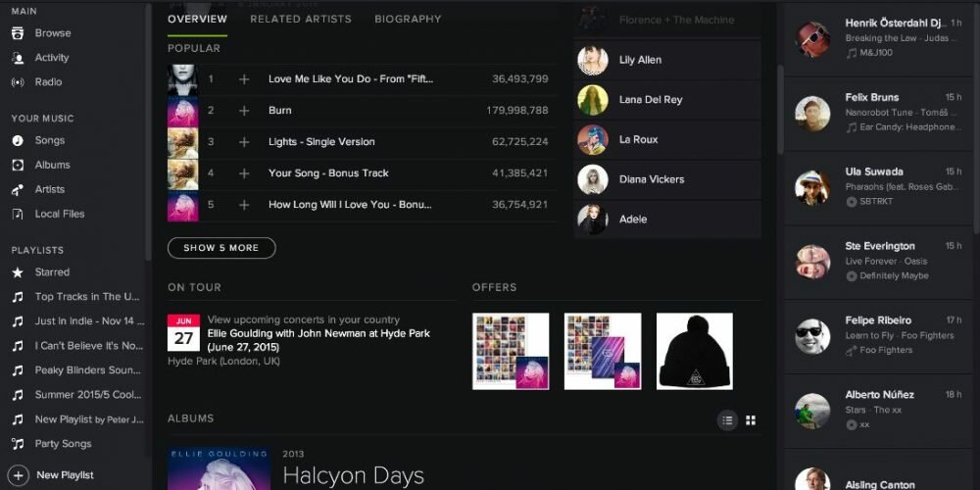The image size is (980, 490).
Task: Open Ste Everington profile picture
Action: (x=812, y=262)
